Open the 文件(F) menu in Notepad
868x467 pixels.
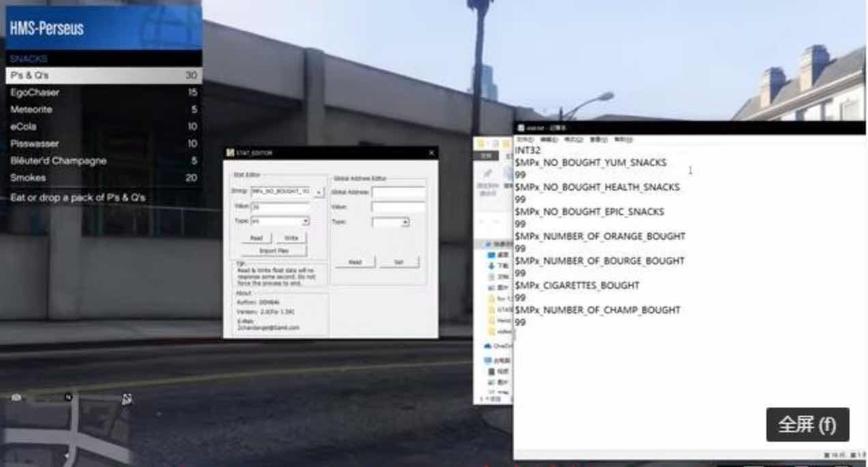(x=525, y=139)
